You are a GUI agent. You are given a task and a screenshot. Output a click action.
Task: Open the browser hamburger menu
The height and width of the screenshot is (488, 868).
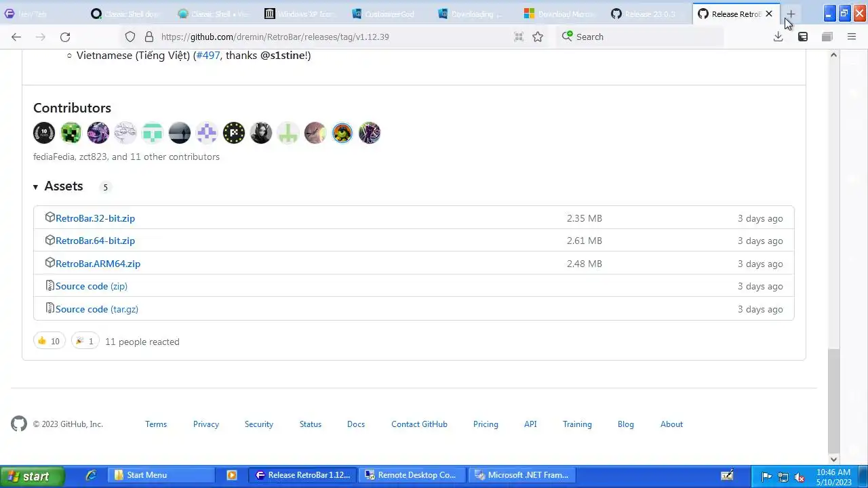[x=852, y=37]
